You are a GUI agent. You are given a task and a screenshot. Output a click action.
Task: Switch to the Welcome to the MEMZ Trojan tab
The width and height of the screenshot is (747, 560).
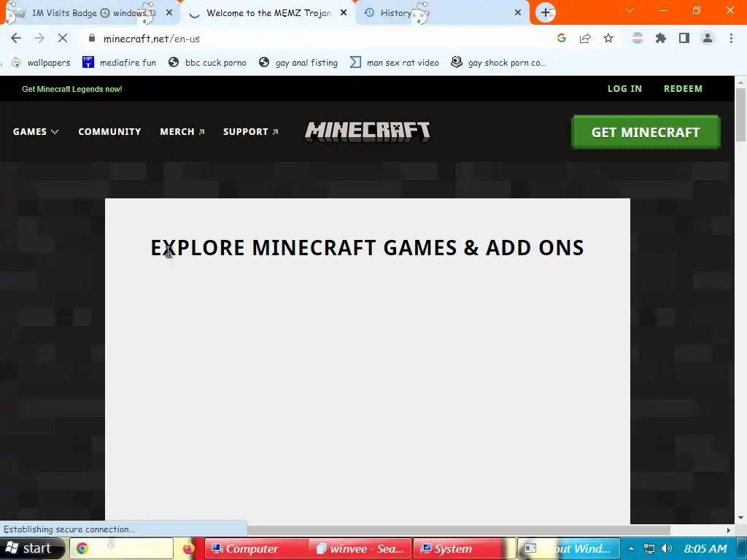[268, 13]
